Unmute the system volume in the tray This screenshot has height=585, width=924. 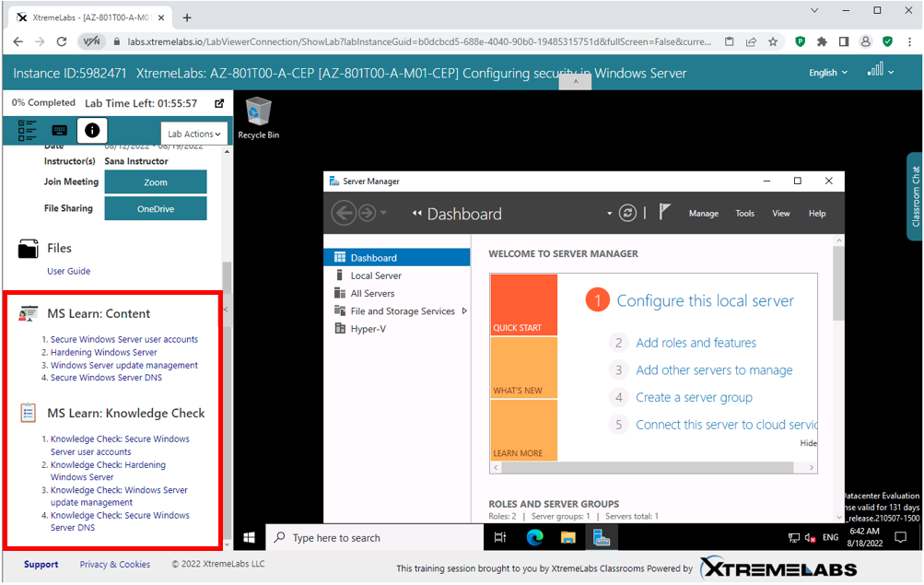pos(811,537)
